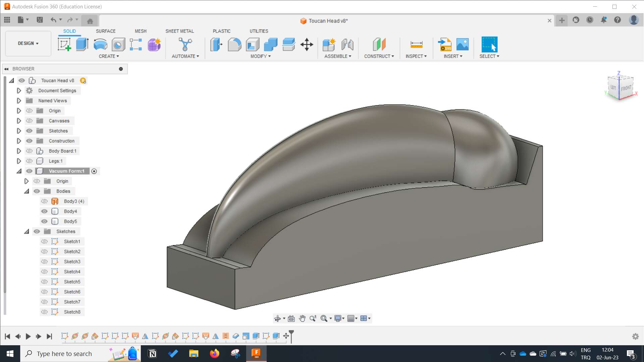Switch to the SHEET METAL tab
Viewport: 644px width, 362px height.
179,31
